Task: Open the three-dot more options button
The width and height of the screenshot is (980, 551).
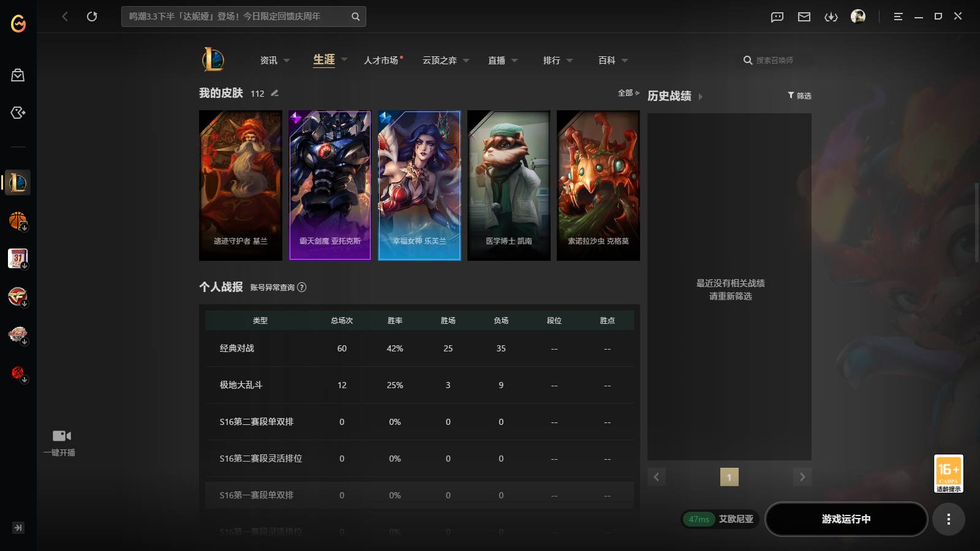Action: click(x=949, y=519)
